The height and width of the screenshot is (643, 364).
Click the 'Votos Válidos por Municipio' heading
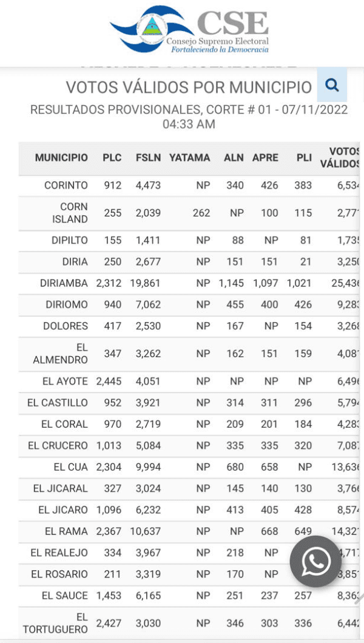point(189,87)
